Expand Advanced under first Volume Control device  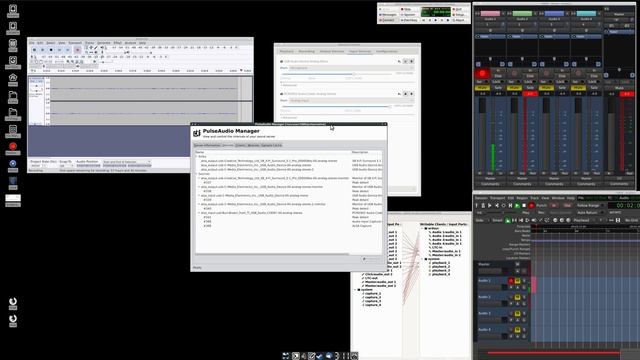(289, 85)
